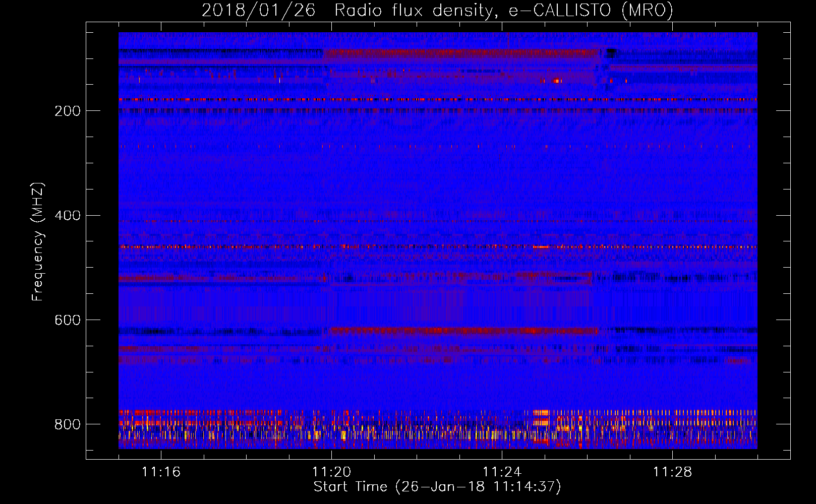The height and width of the screenshot is (504, 816).
Task: Click the 11:28 time tick label
Action: (x=672, y=472)
